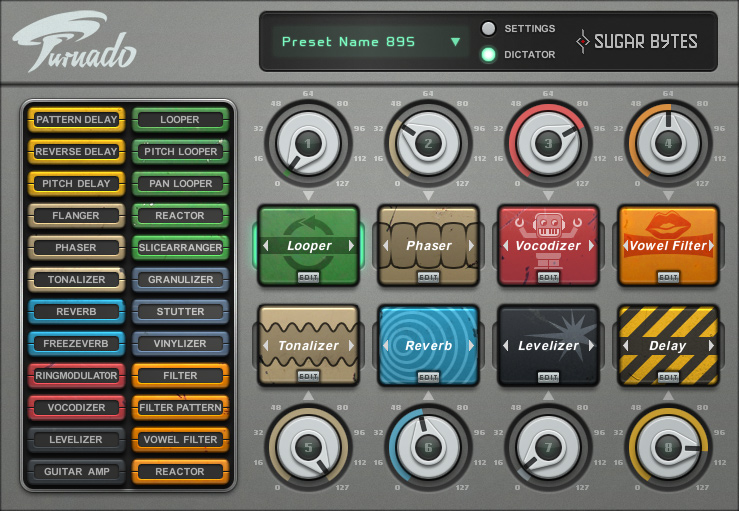Switch Tonalizer slot to previous effect
This screenshot has width=739, height=511.
click(x=266, y=346)
